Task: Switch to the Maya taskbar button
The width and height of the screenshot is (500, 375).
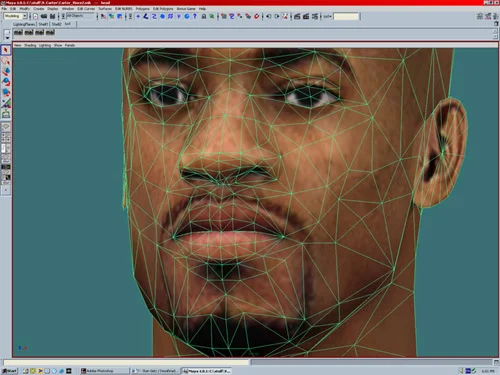Action: [x=206, y=371]
